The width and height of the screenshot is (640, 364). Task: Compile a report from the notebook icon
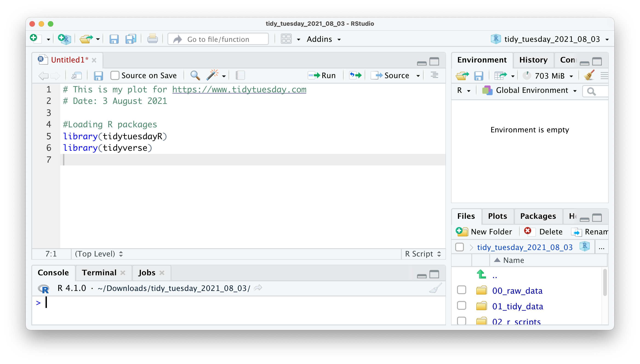(240, 75)
